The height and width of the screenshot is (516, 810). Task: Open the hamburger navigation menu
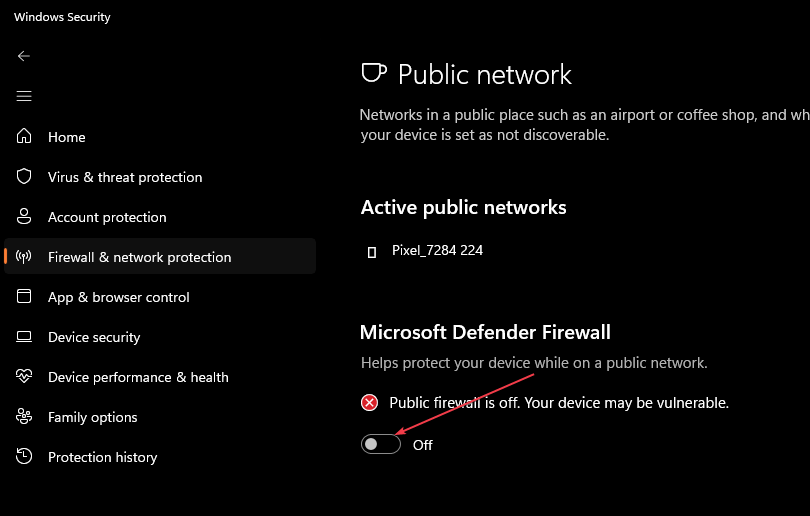(24, 96)
